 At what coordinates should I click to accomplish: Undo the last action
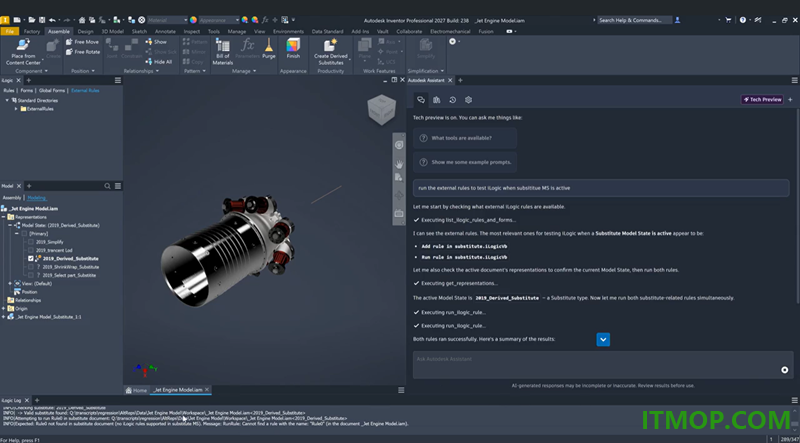(52, 20)
